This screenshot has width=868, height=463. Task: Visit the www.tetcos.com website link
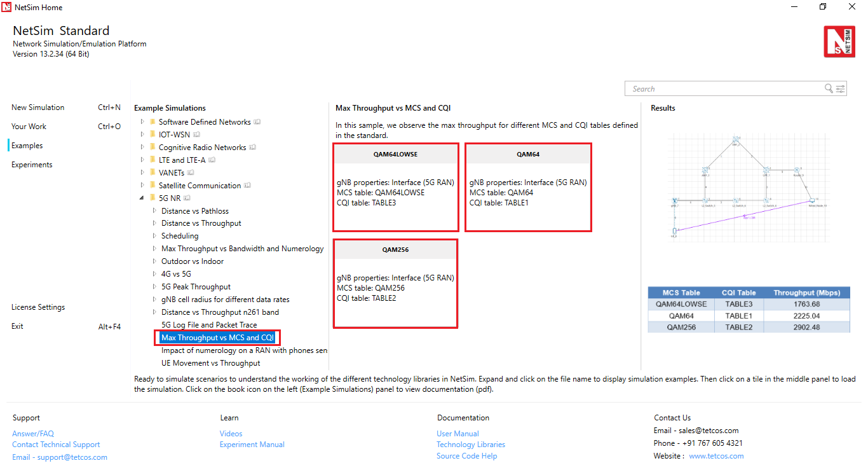pyautogui.click(x=716, y=456)
